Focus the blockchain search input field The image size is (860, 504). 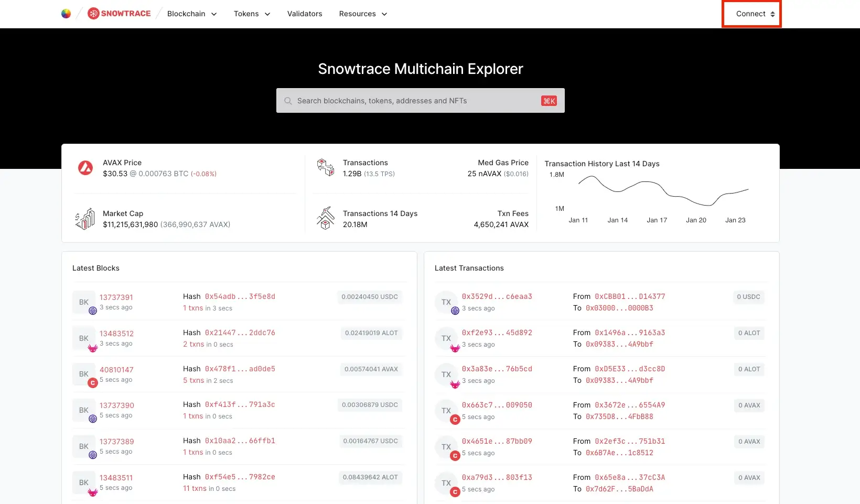421,101
